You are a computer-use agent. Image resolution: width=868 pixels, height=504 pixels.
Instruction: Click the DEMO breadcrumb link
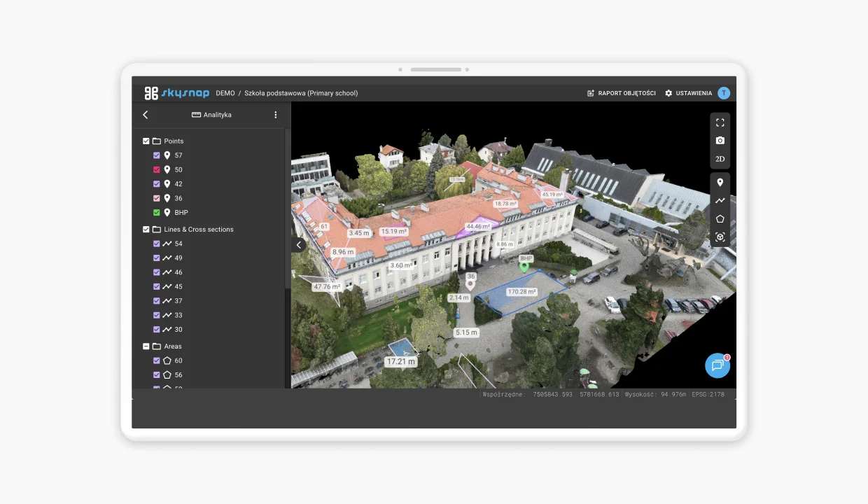[x=225, y=93]
